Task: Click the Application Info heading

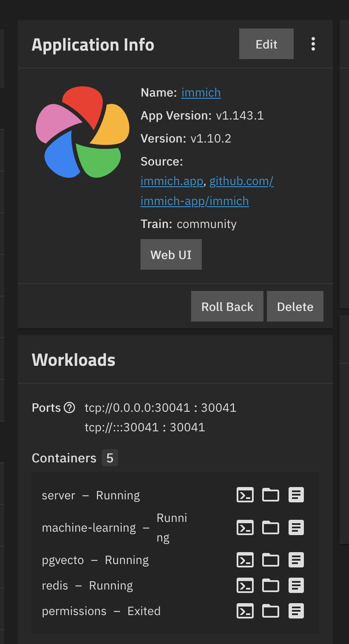Action: [x=93, y=45]
